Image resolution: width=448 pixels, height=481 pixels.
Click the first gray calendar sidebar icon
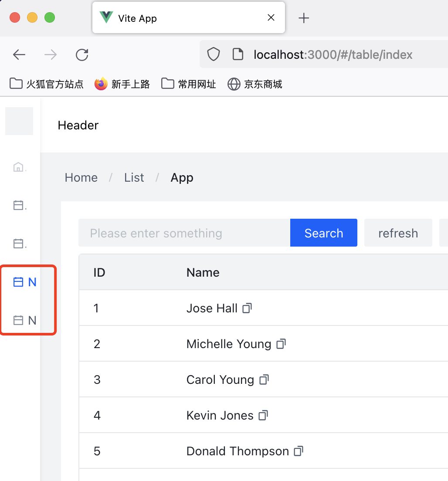[x=18, y=205]
